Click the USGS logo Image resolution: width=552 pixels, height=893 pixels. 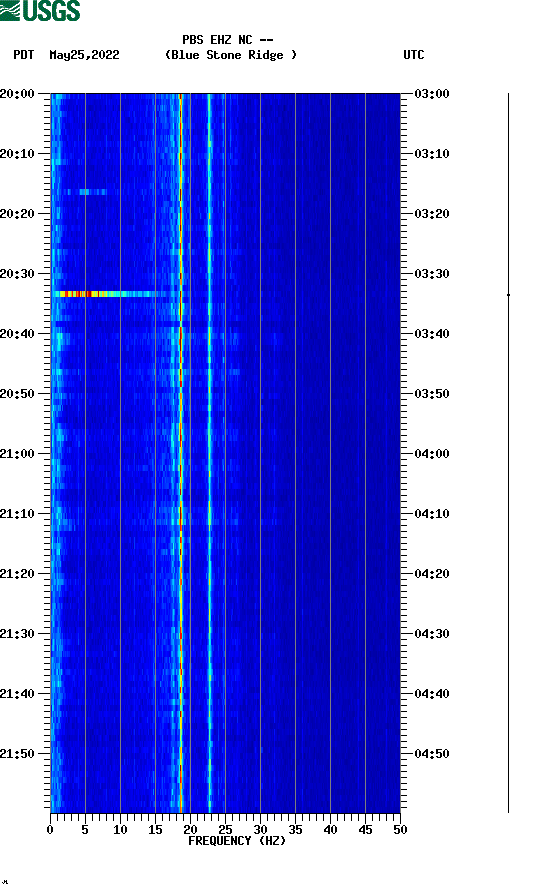40,10
